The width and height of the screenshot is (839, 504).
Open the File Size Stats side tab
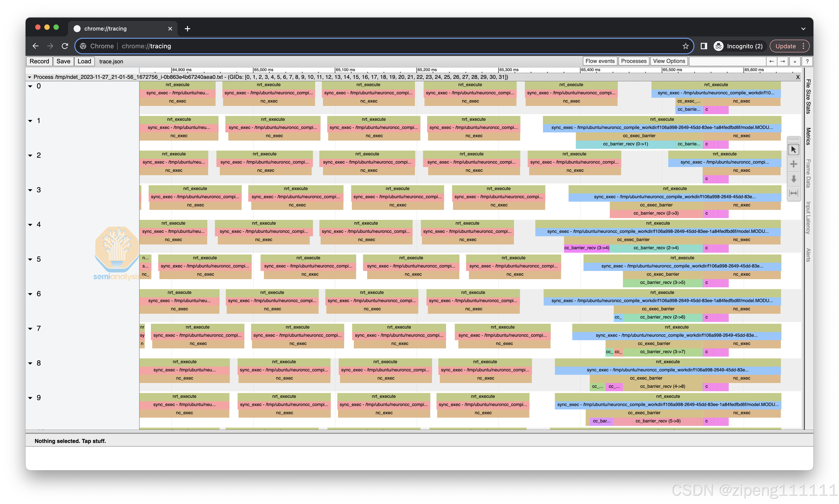pos(808,96)
